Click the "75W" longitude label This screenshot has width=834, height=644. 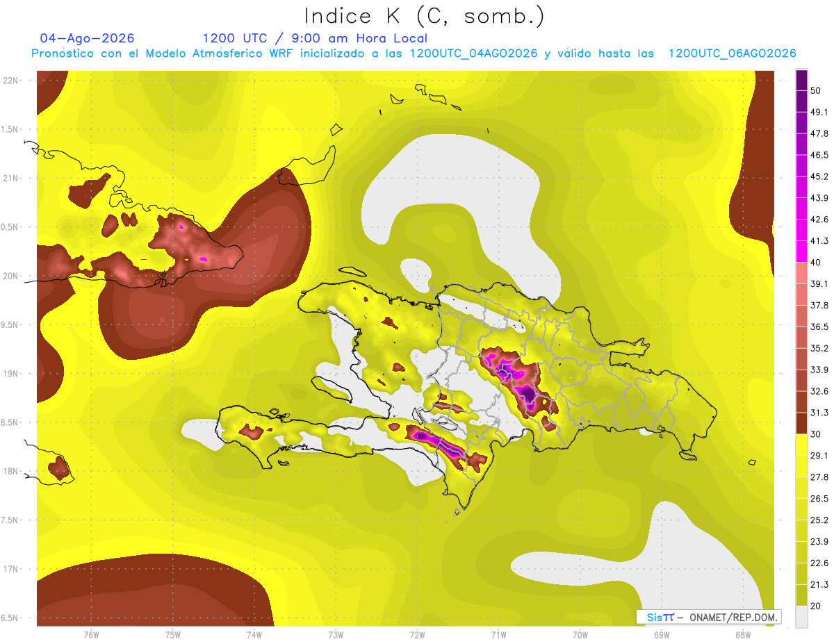[173, 635]
